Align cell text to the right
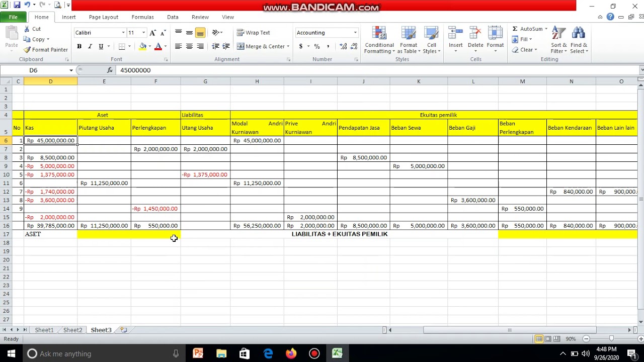Screen dimensions: 644x362 pyautogui.click(x=200, y=46)
